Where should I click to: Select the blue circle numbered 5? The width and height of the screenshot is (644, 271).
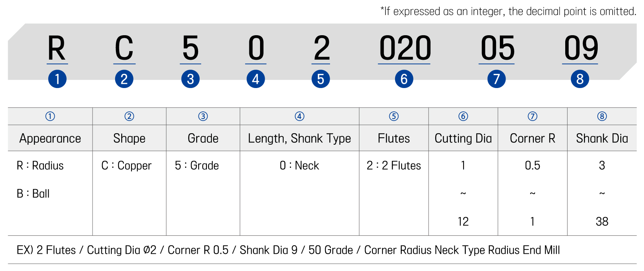pos(320,79)
